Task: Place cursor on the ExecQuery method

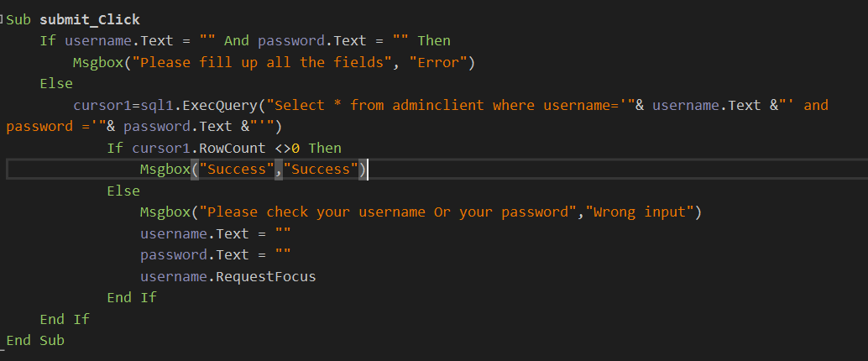Action: point(220,105)
